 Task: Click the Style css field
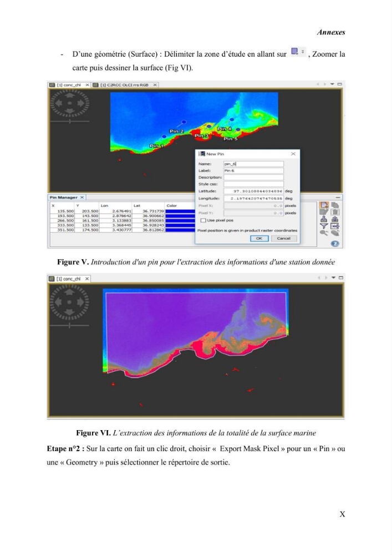tap(253, 184)
